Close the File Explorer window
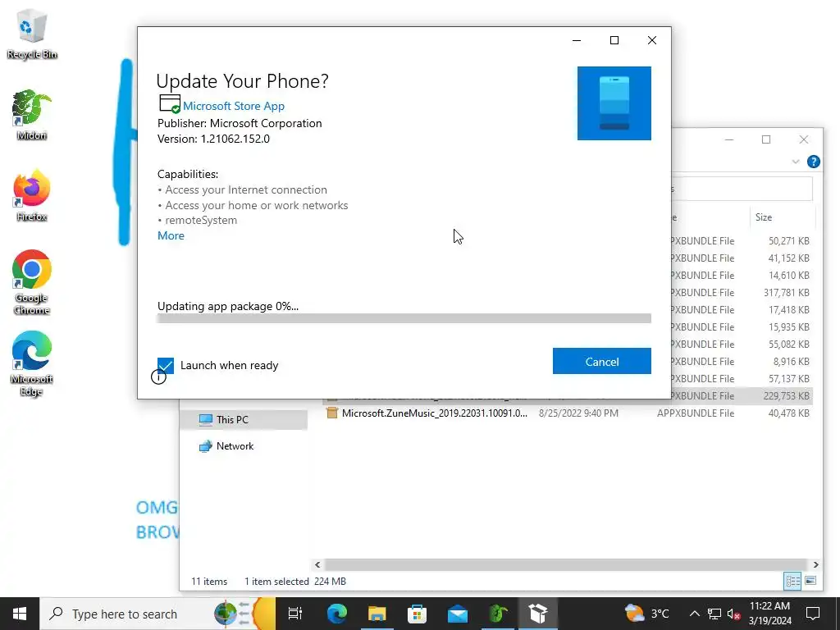The width and height of the screenshot is (840, 630). 804,139
